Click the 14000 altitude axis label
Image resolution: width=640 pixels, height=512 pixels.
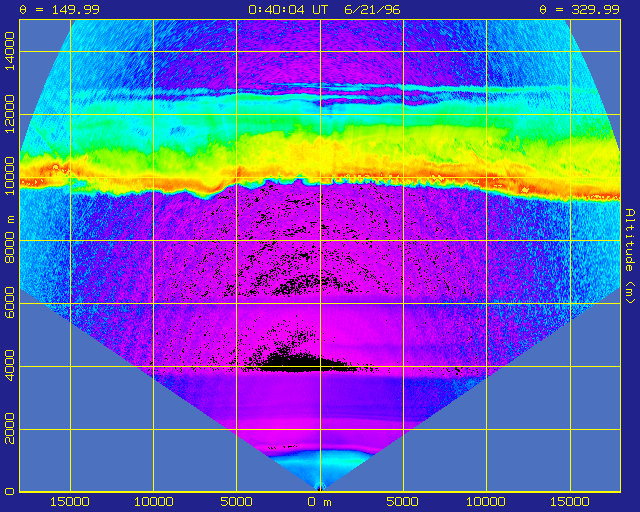(x=9, y=51)
